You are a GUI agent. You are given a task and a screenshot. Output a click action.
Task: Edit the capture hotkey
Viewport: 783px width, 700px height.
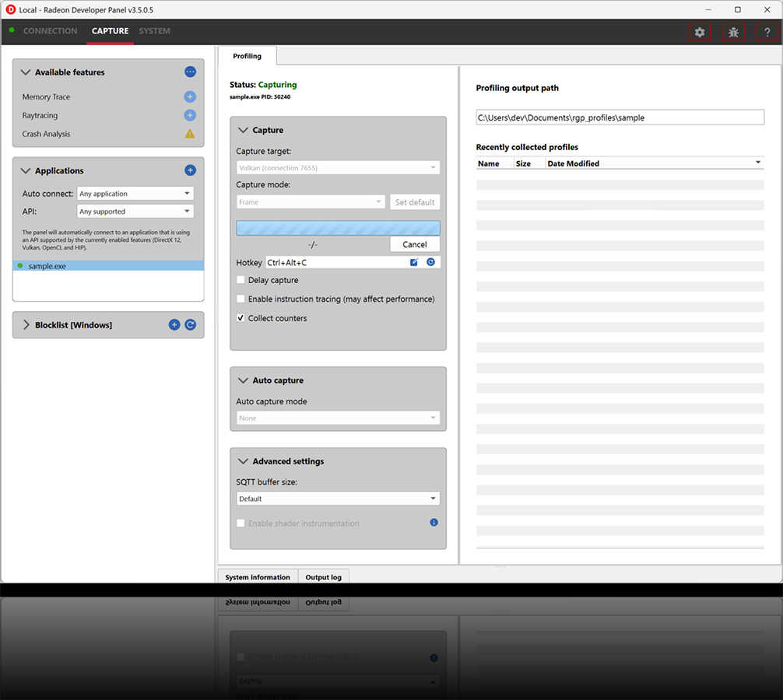tap(414, 262)
